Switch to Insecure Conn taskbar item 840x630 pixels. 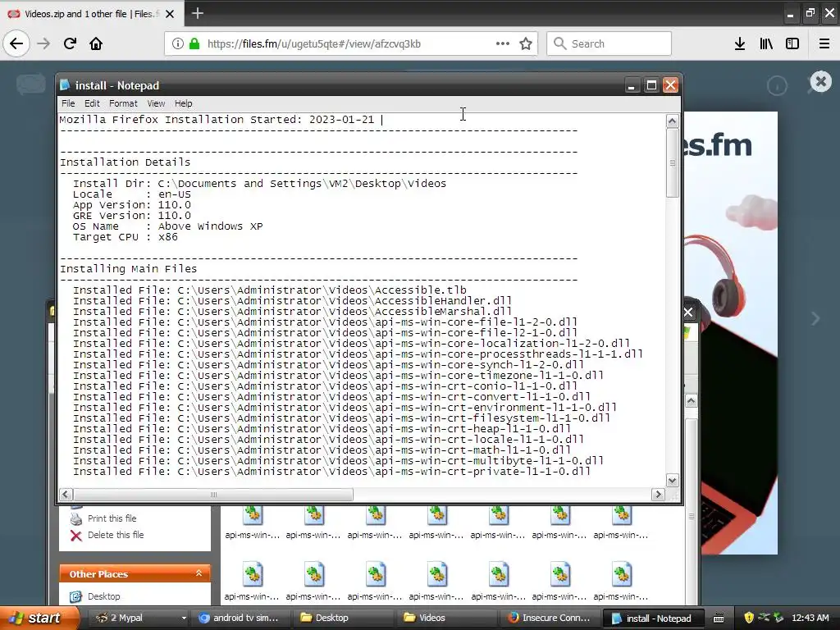point(550,618)
